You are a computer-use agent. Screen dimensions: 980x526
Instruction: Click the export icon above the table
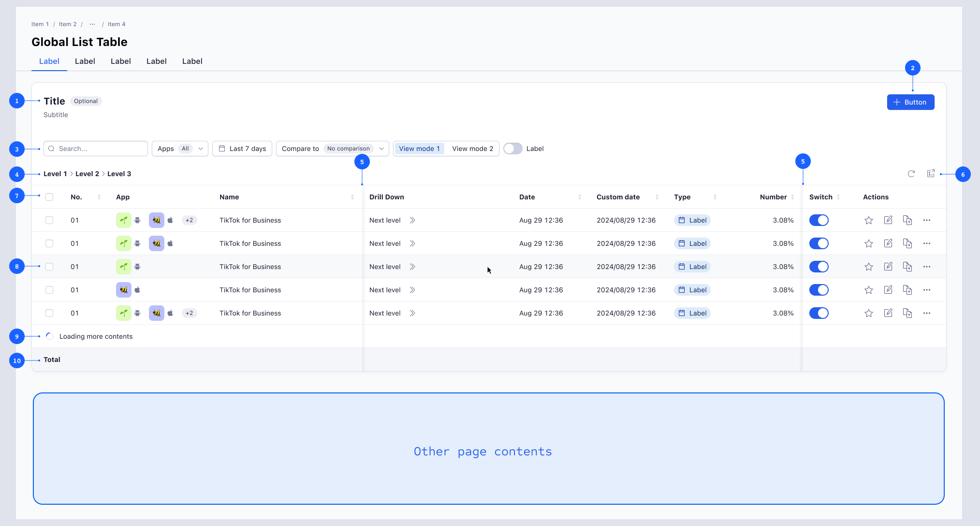931,174
